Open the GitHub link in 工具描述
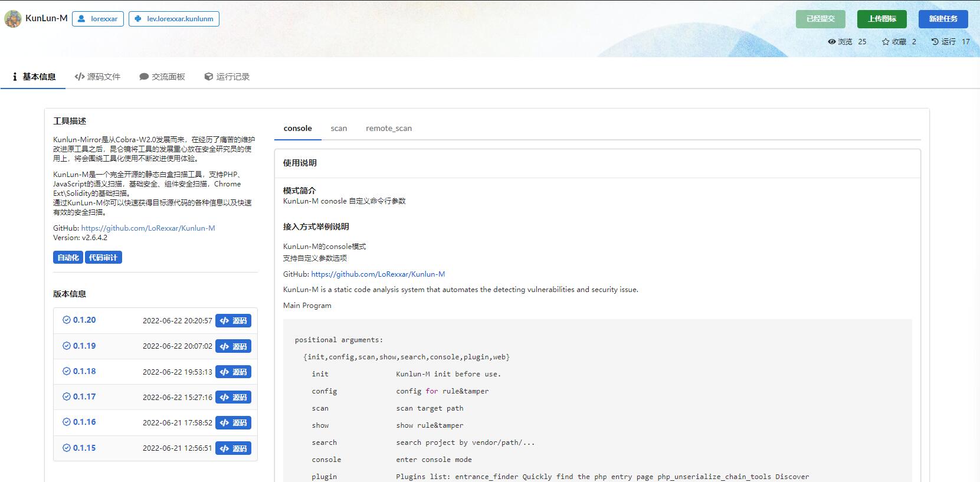980x482 pixels. click(x=148, y=228)
